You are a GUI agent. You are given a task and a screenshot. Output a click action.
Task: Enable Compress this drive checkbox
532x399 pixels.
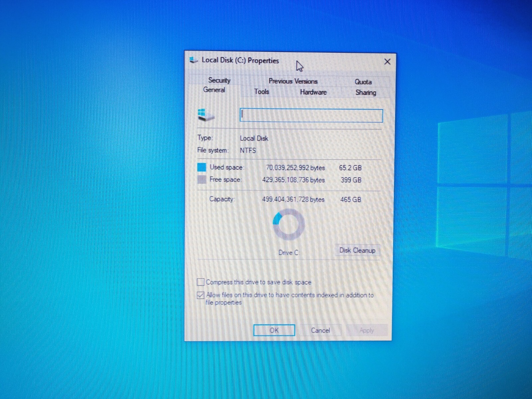(200, 282)
